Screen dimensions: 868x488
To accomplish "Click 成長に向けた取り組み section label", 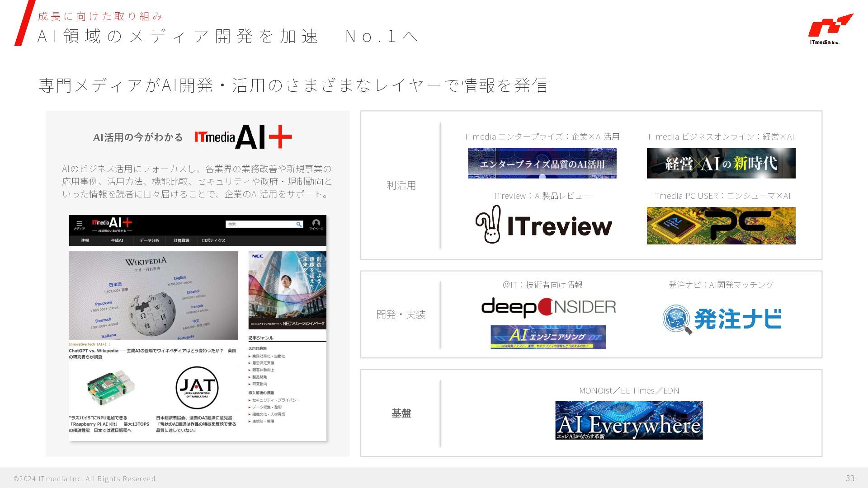I will pos(100,16).
